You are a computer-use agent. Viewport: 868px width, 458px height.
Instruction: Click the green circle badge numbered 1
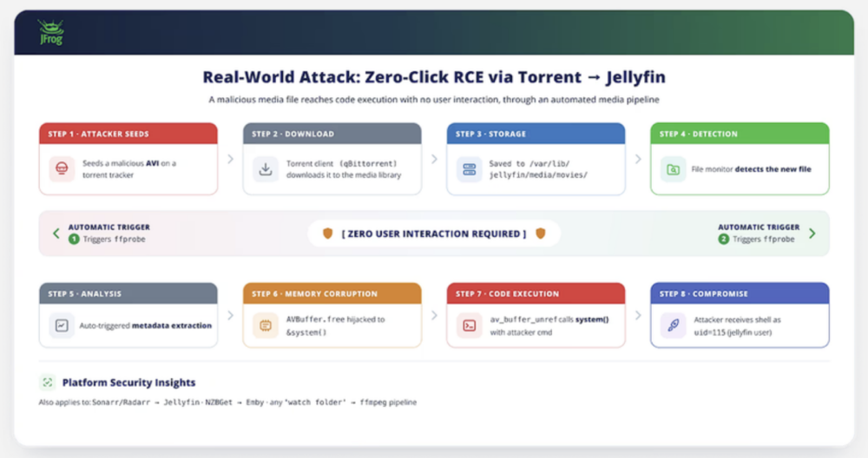click(x=74, y=239)
